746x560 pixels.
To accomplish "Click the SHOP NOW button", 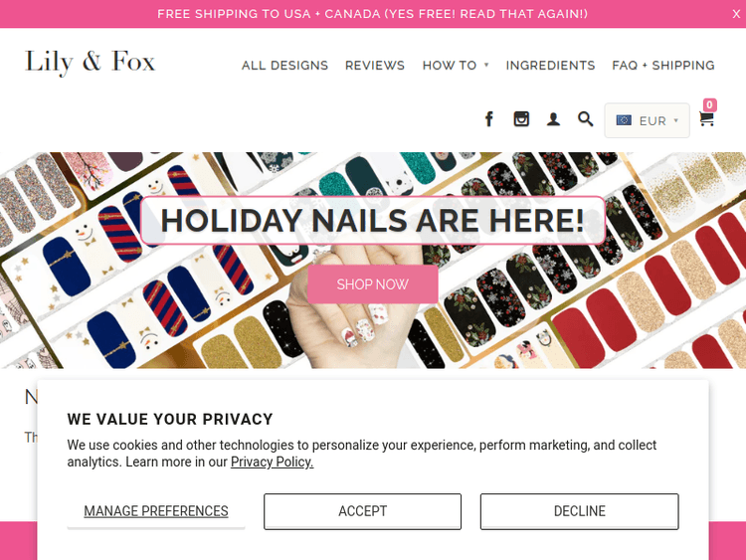I will 373,284.
